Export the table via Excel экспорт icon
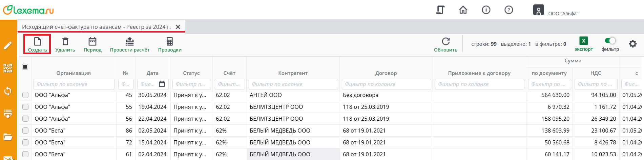 point(583,41)
